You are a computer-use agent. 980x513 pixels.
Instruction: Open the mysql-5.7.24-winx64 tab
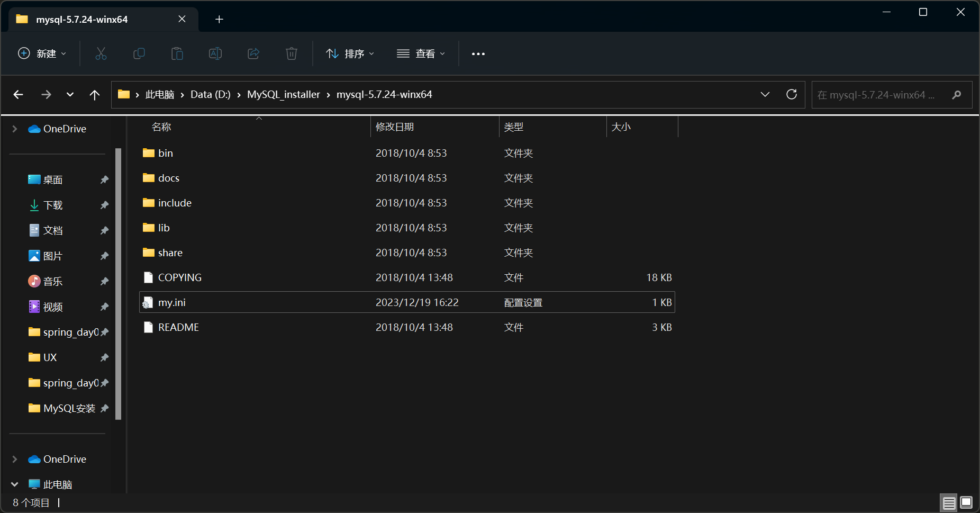coord(82,19)
